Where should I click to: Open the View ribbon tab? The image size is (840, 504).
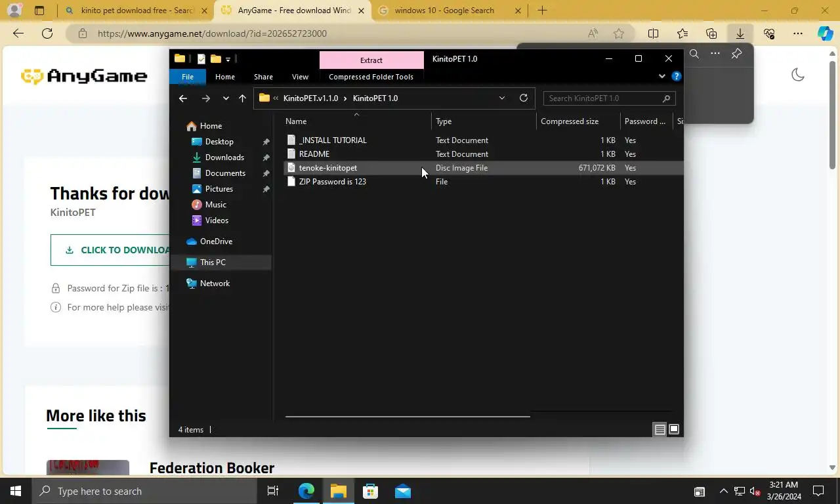pyautogui.click(x=300, y=77)
